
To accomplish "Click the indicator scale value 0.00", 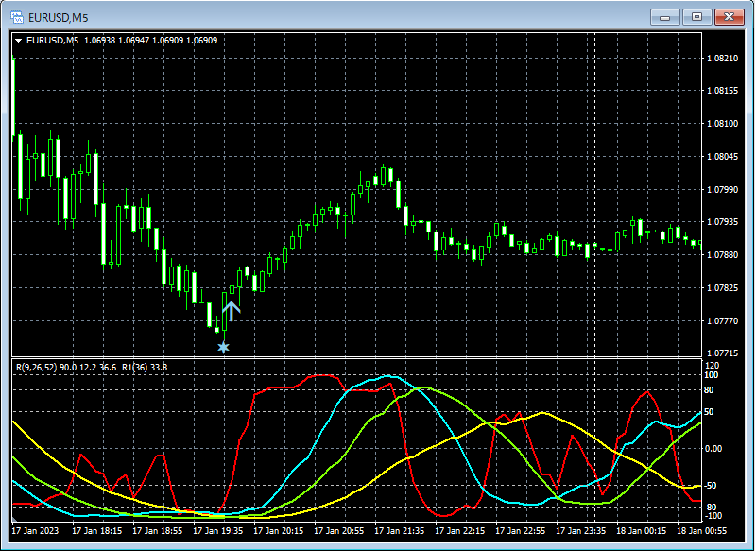I will point(713,449).
